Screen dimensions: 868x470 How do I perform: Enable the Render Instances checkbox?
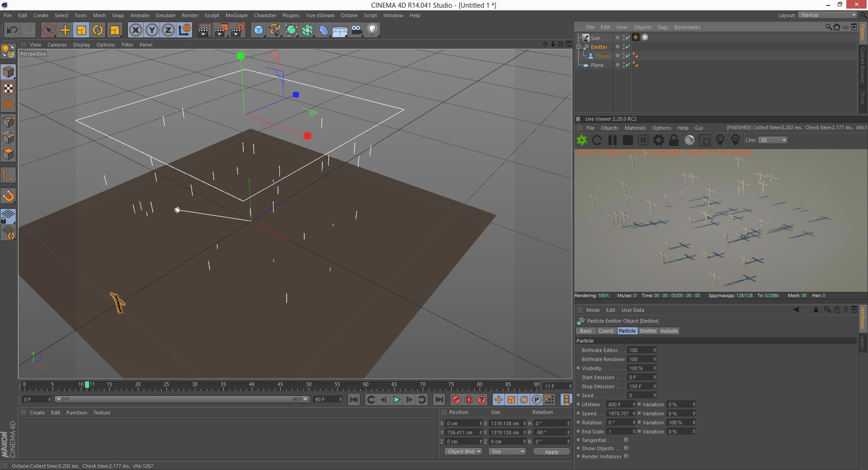pos(626,456)
